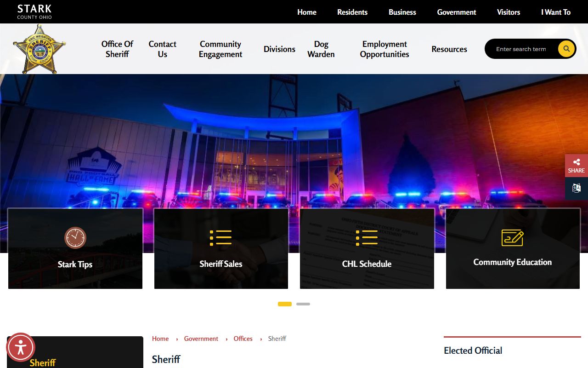Click the CHL Schedule list icon
The width and height of the screenshot is (588, 368).
point(367,238)
